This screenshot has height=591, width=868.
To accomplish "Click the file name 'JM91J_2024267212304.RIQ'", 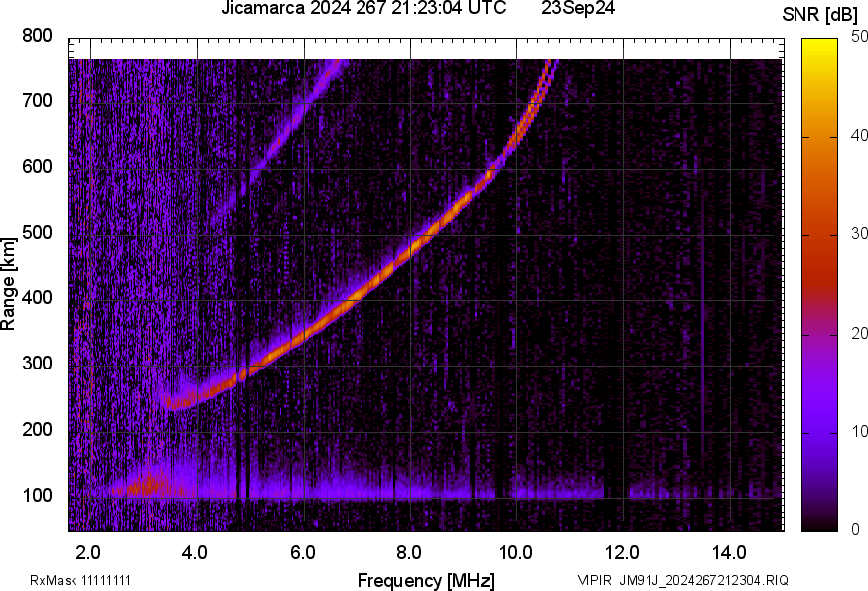I will [x=703, y=580].
